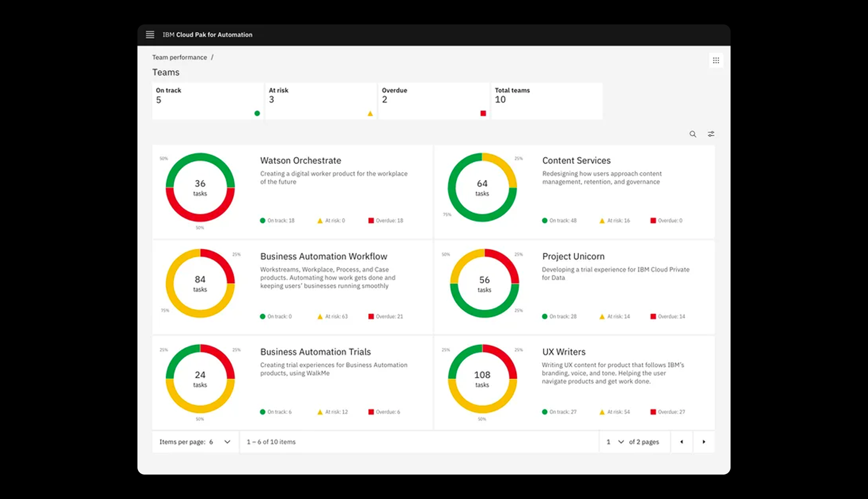Open the Project Unicorn team title
The width and height of the screenshot is (868, 499).
coord(573,257)
